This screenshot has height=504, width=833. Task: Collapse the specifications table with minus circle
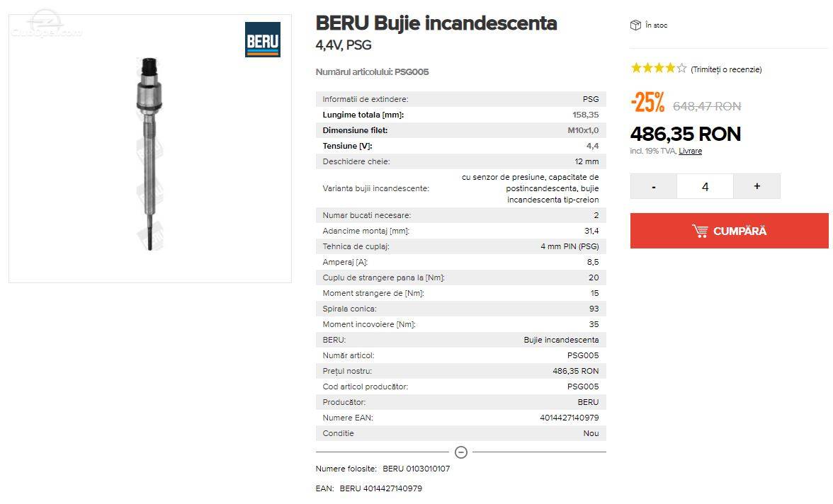click(461, 452)
